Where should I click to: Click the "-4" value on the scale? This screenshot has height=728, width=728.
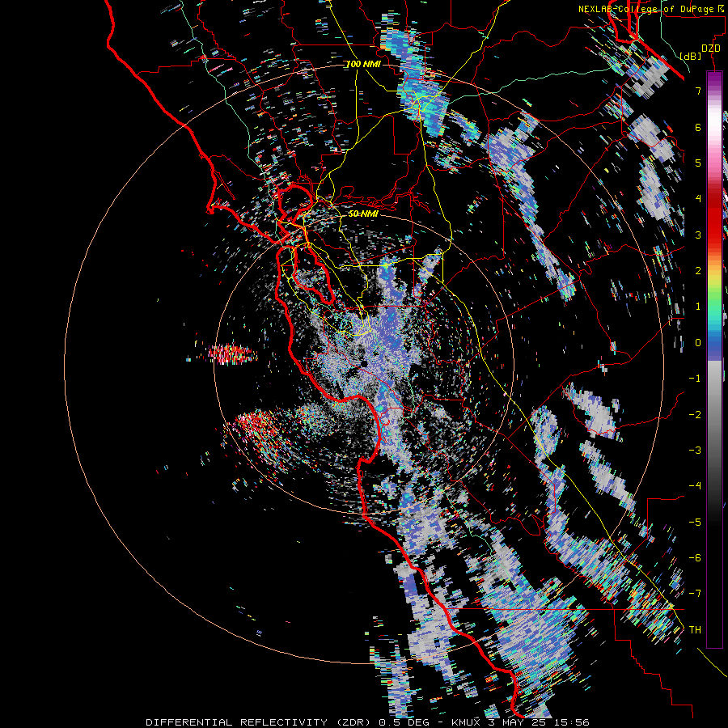[x=695, y=486]
